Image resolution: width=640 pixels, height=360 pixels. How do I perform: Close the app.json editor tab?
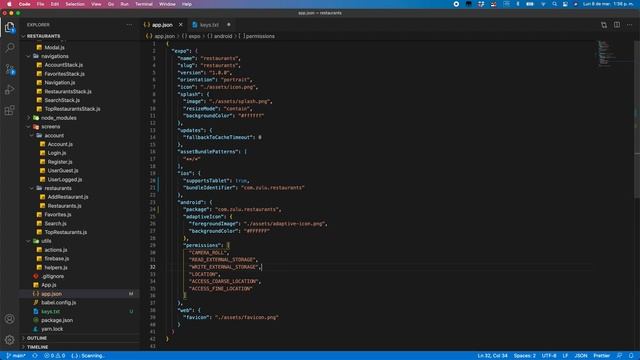[x=180, y=25]
